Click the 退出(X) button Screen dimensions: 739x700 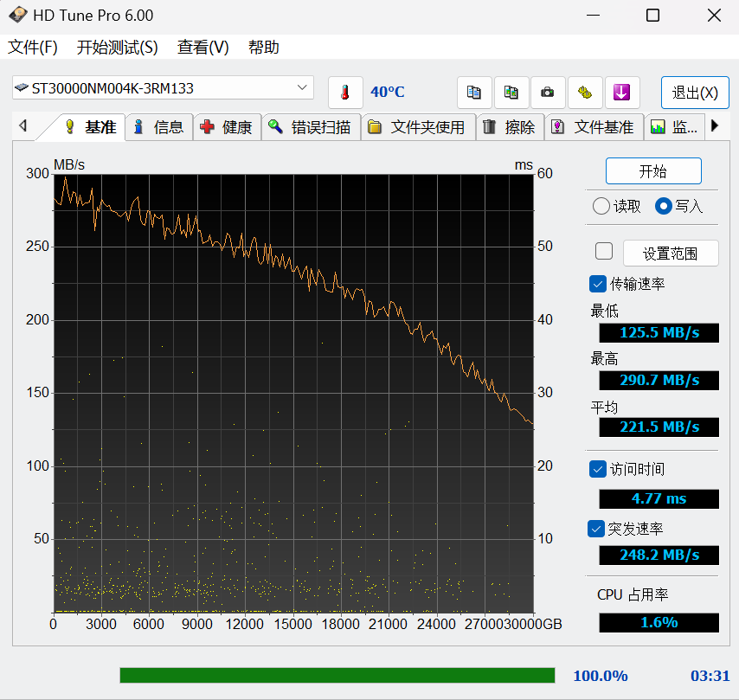point(694,93)
